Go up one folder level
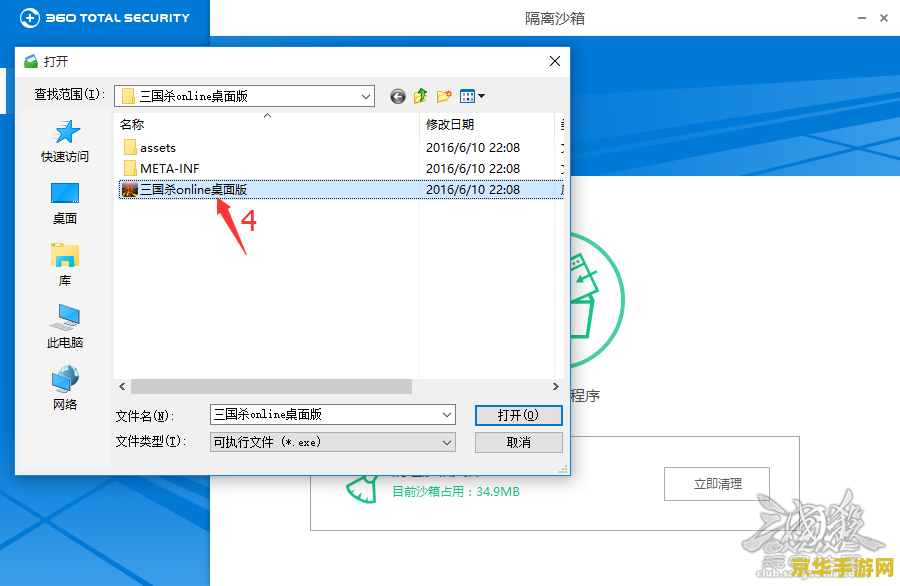Screen dimensions: 900x586 coord(421,96)
